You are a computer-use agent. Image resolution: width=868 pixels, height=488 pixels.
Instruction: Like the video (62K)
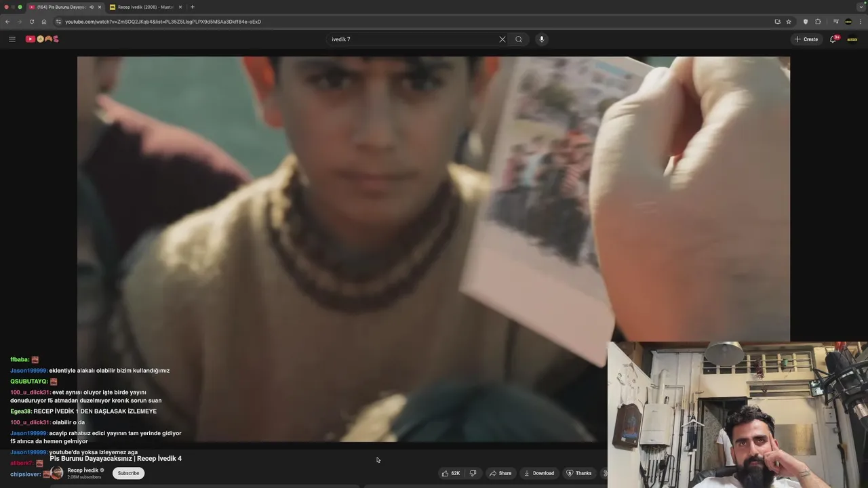(x=451, y=473)
